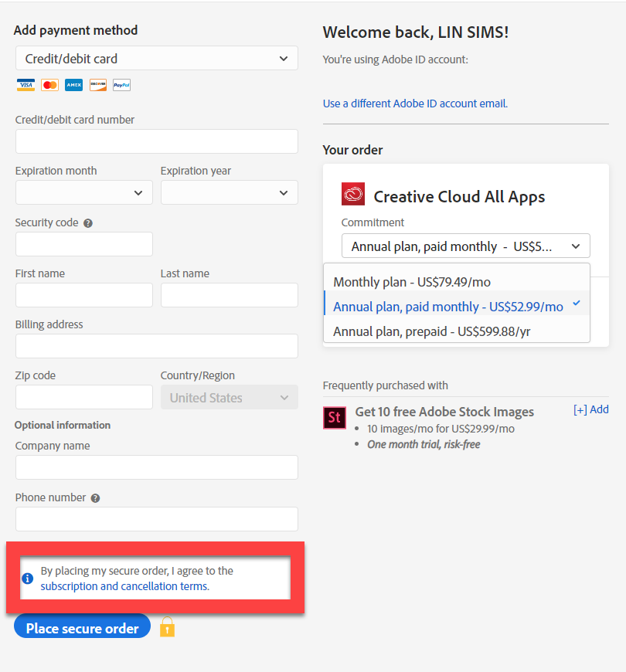Screen dimensions: 626x672
Task: Open the Expiration month dropdown
Action: click(x=83, y=192)
